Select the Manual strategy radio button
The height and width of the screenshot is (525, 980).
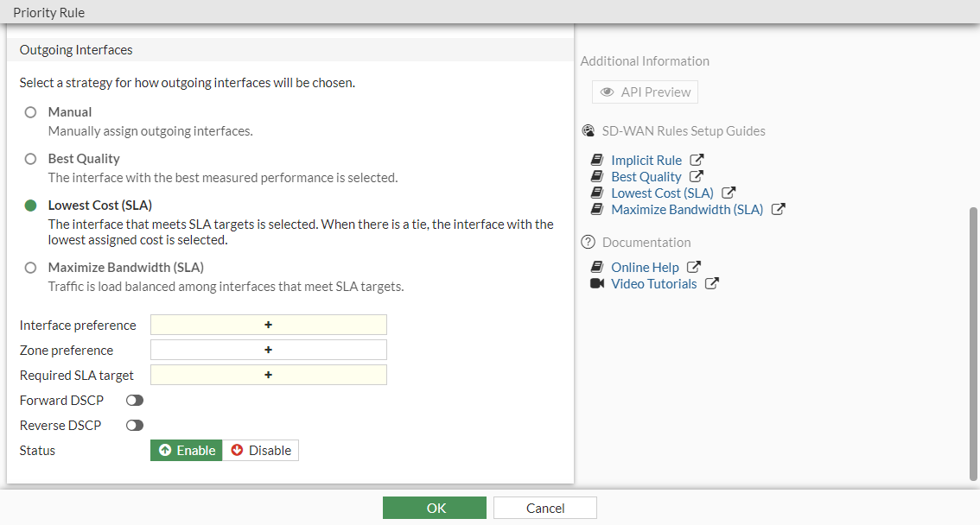tap(31, 112)
